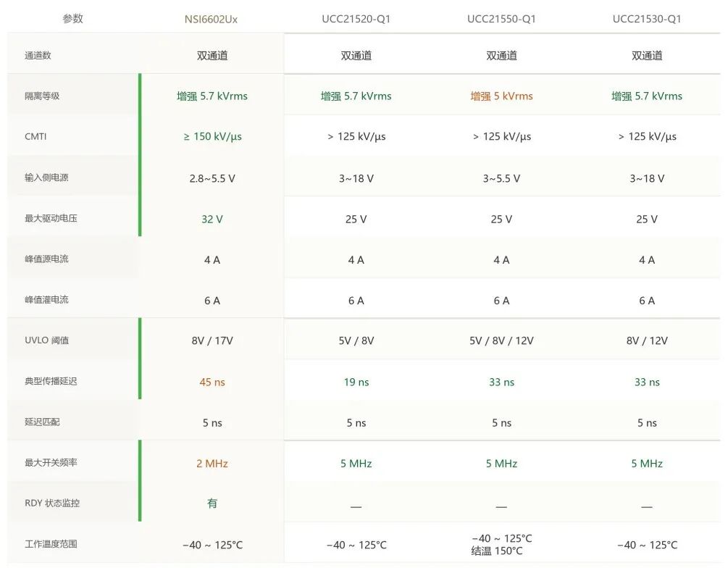Click the 结温 150°C temperature note

point(497,551)
